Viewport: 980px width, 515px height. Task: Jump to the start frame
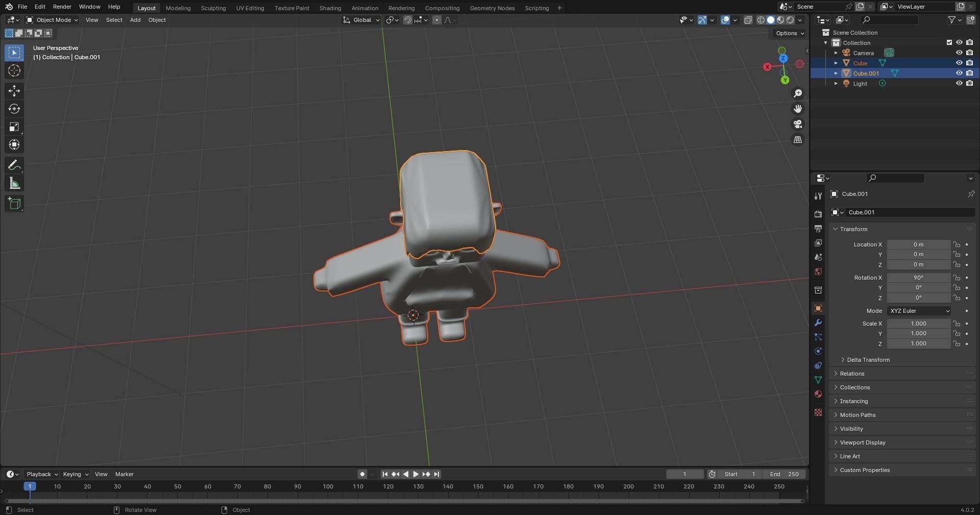(x=385, y=474)
